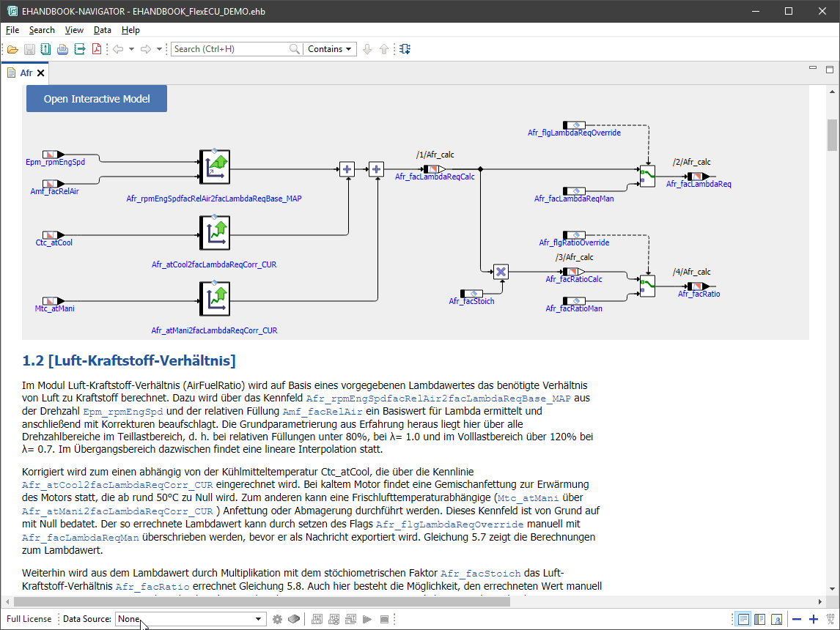
Task: Click inside the Search (Ctrl+H) field
Action: click(x=229, y=49)
